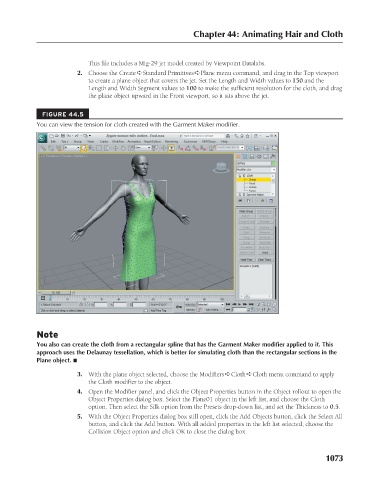This screenshot has height=480, width=382.
Task: Switch to the Modify command panel tab
Action: point(245,156)
